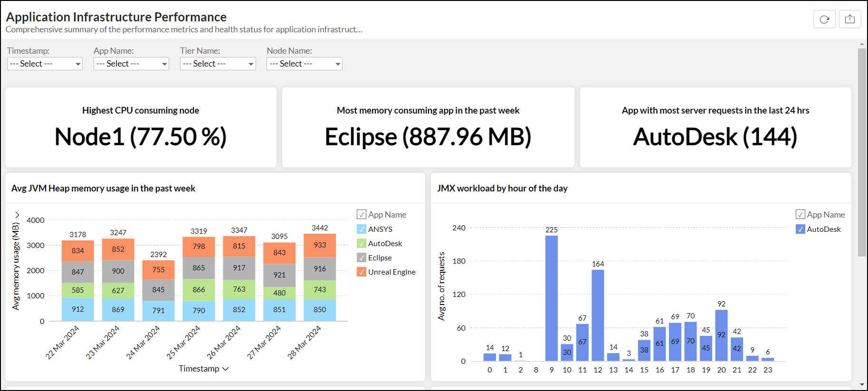868x391 pixels.
Task: Click the 164 bar at hour 12
Action: (598, 315)
